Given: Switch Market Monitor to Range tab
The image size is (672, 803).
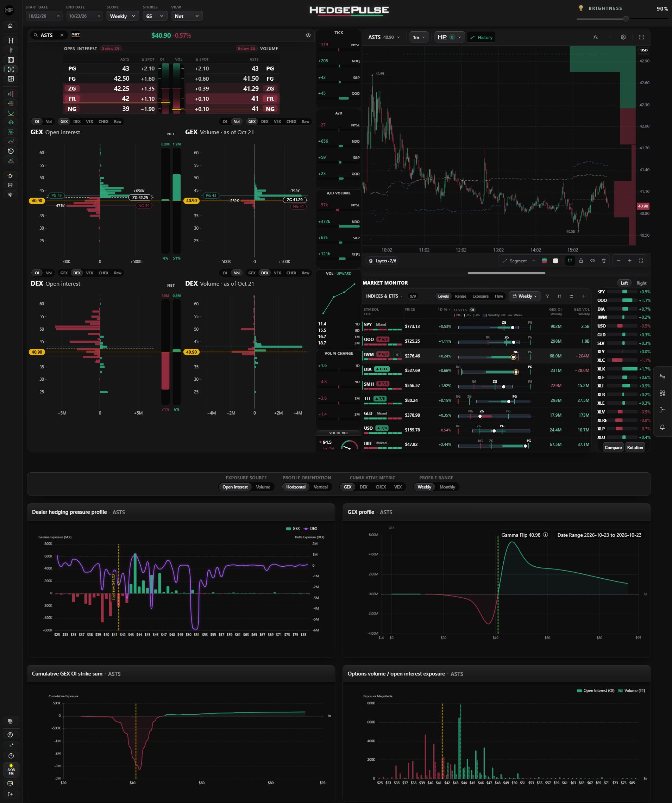Looking at the screenshot, I should click(460, 296).
